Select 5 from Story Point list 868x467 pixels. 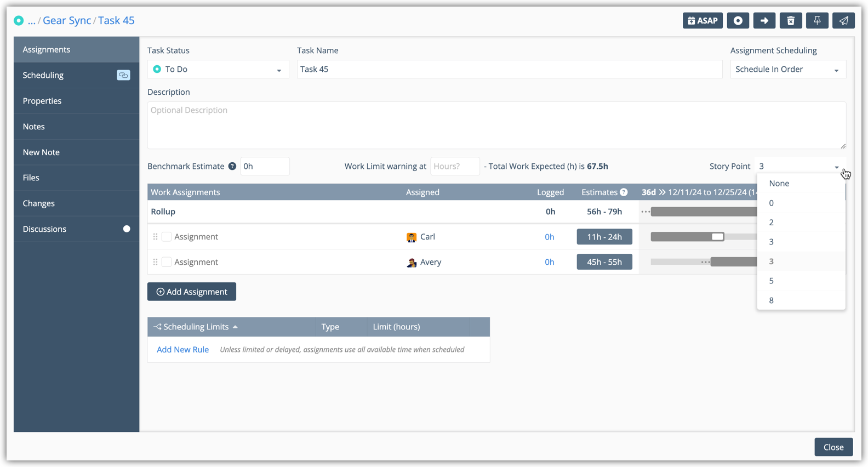(772, 281)
